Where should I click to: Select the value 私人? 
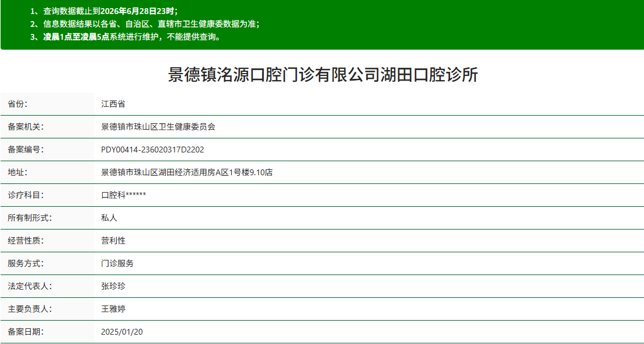coord(109,218)
